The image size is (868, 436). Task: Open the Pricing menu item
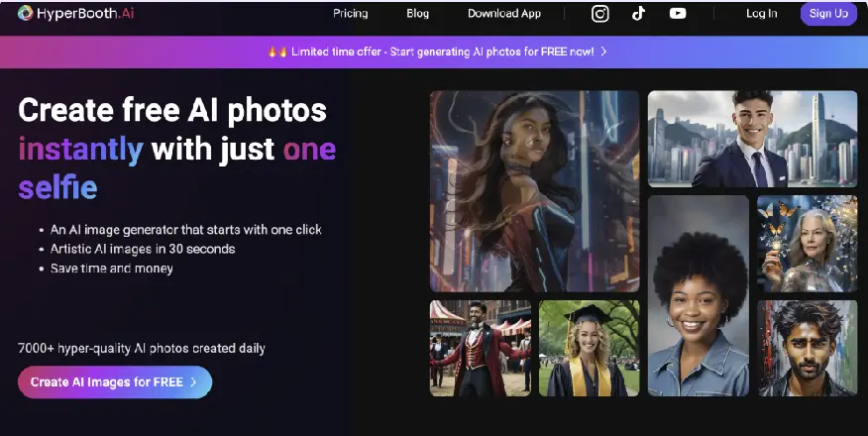(x=351, y=13)
